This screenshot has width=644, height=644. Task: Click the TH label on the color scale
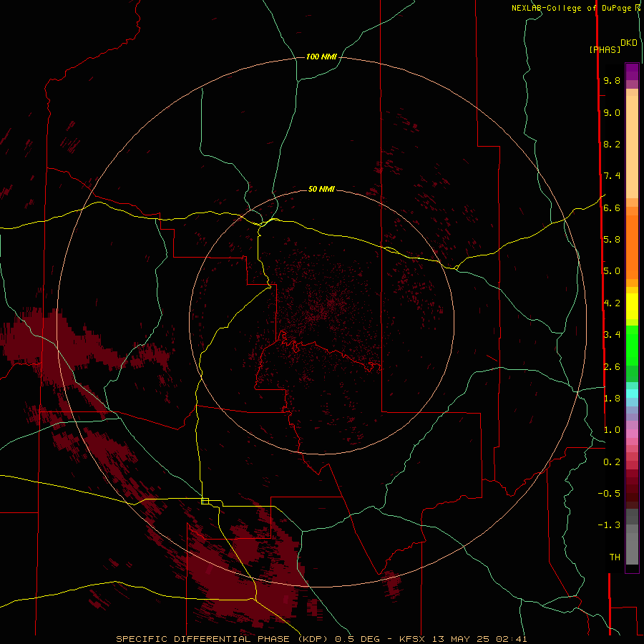[x=615, y=557]
